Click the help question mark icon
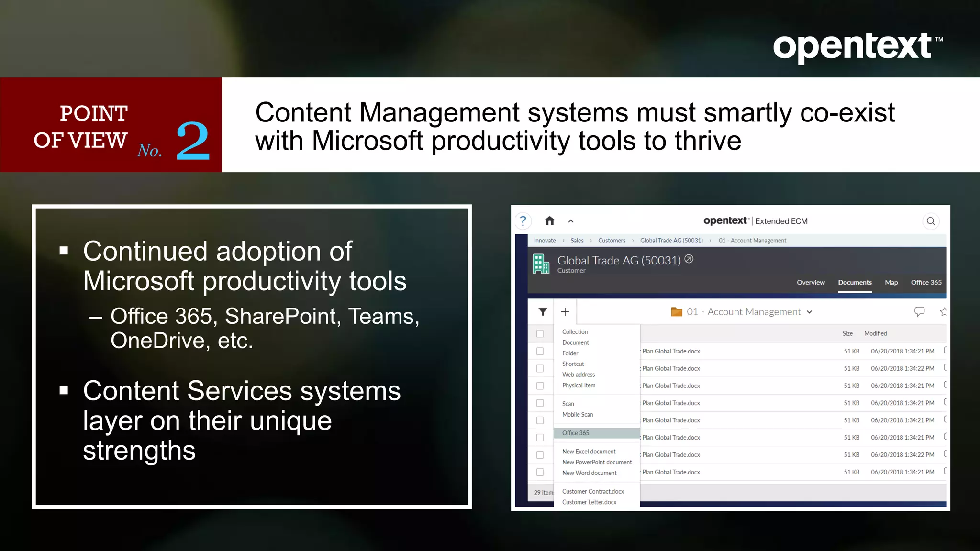980x551 pixels. pos(523,221)
